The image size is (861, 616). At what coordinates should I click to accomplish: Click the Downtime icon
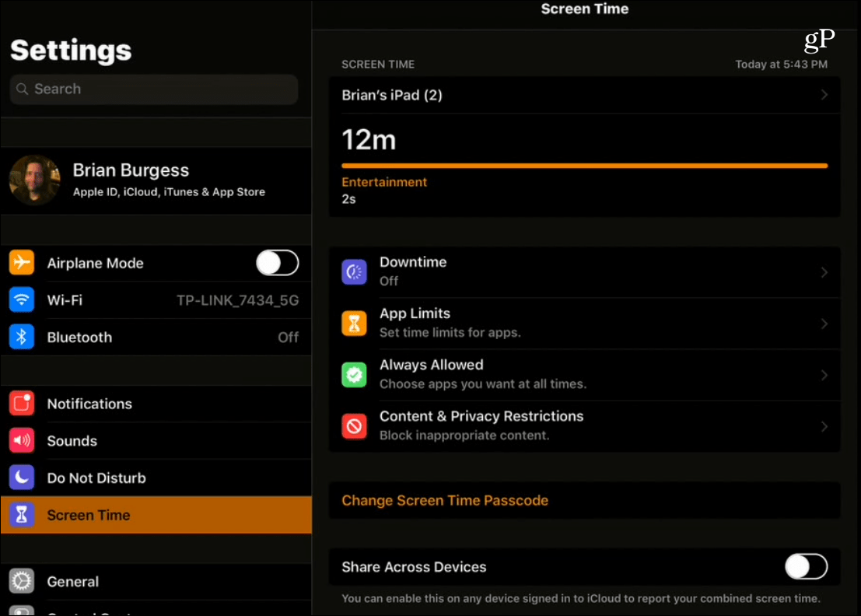(x=354, y=271)
